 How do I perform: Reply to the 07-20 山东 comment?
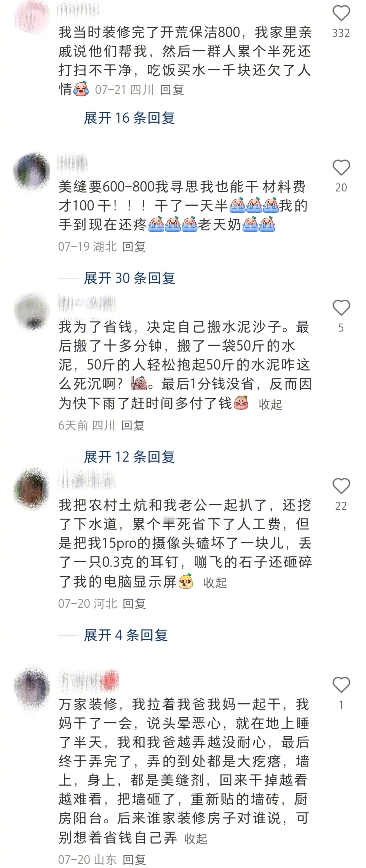point(134,860)
